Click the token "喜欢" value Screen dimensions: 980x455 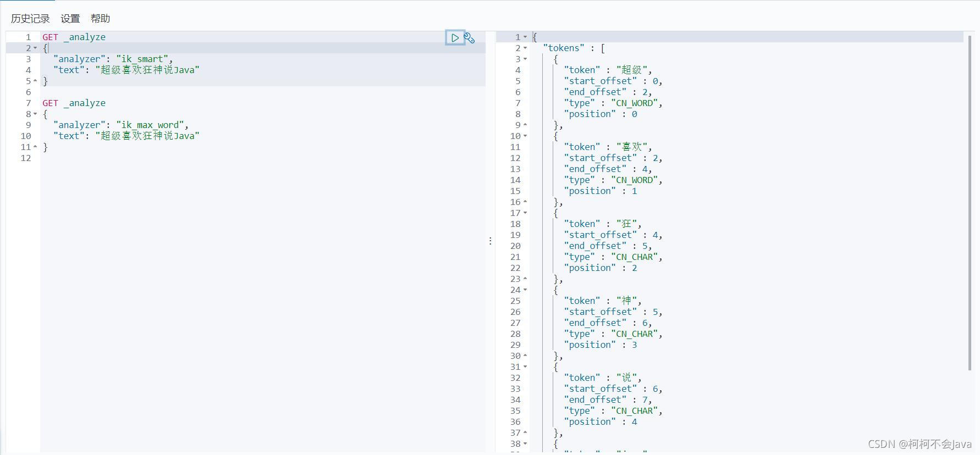coord(631,147)
